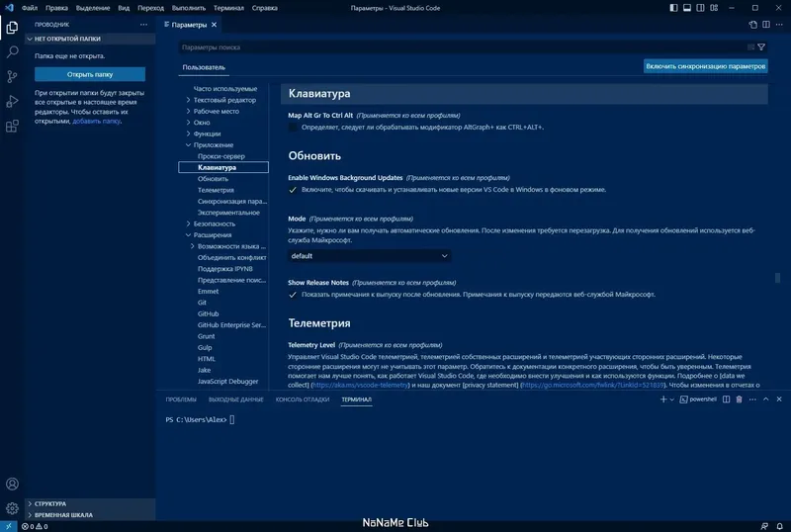Open terminal panel more actions ellipsis
This screenshot has width=791, height=532.
(x=752, y=399)
